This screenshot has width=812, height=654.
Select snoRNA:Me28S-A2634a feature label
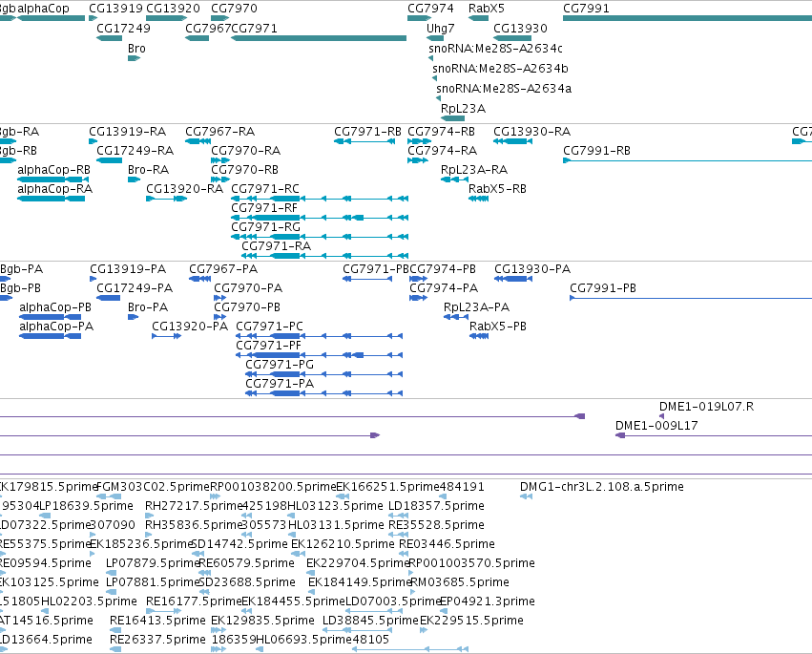click(x=504, y=89)
